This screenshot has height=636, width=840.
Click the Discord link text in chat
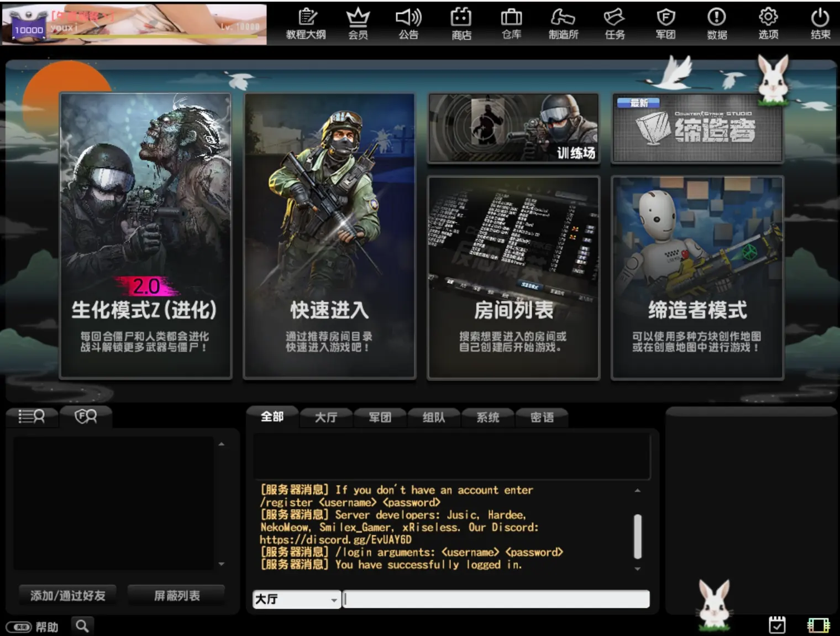(x=335, y=539)
